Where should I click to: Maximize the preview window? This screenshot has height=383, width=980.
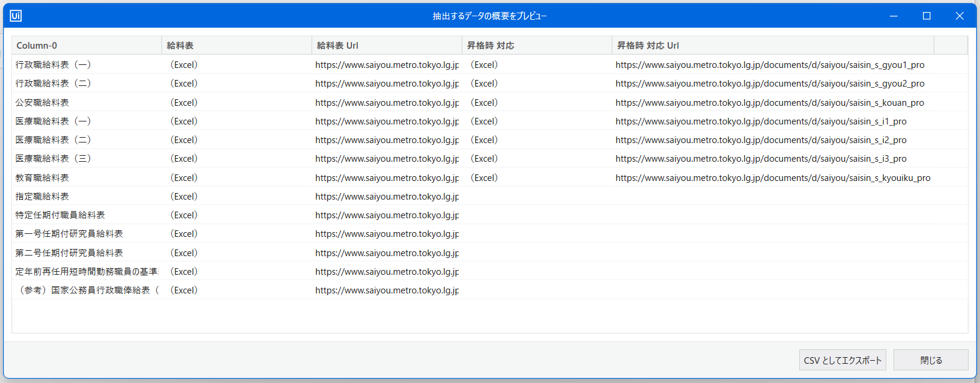[927, 16]
